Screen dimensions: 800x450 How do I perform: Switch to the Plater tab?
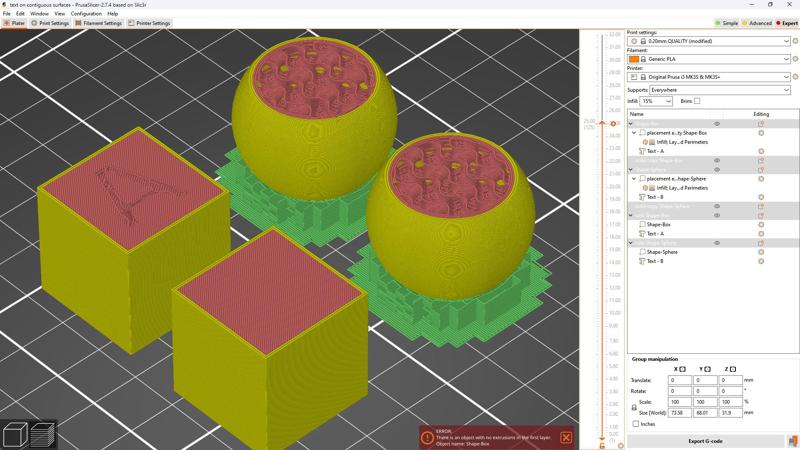(14, 23)
